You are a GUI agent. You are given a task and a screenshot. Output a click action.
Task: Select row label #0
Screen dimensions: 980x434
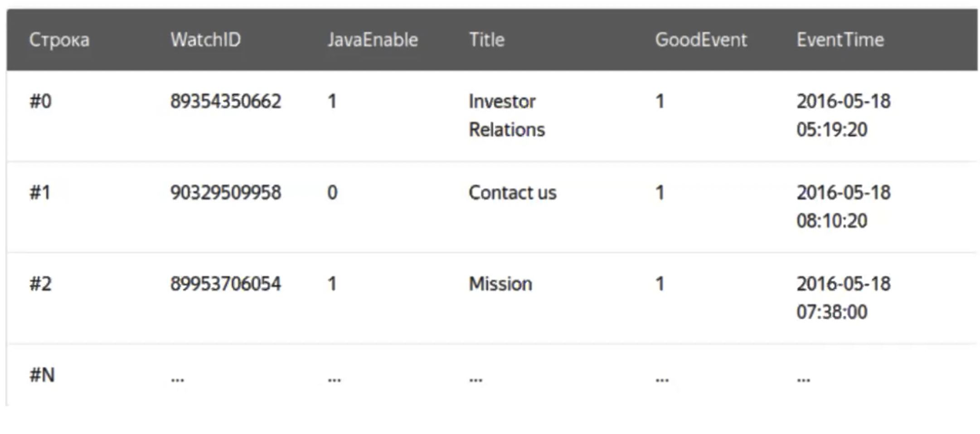coord(40,101)
